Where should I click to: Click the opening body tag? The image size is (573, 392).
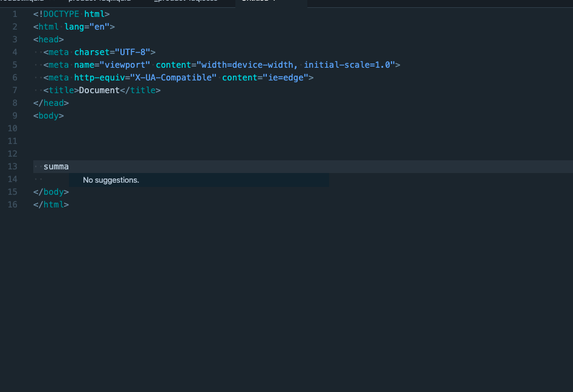click(x=48, y=116)
